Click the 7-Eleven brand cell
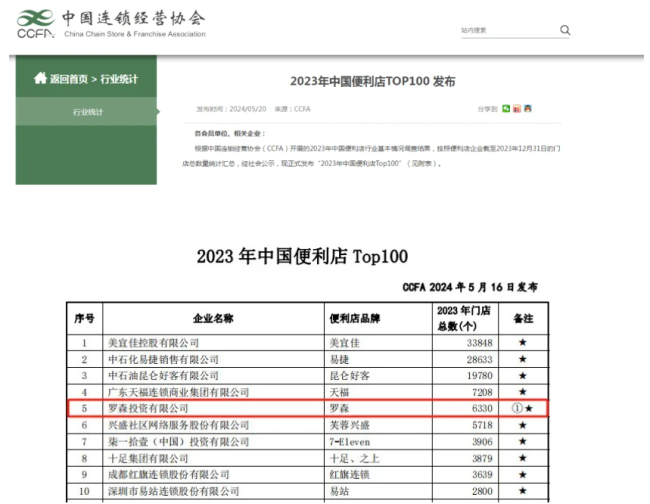The width and height of the screenshot is (650, 504). pyautogui.click(x=351, y=442)
